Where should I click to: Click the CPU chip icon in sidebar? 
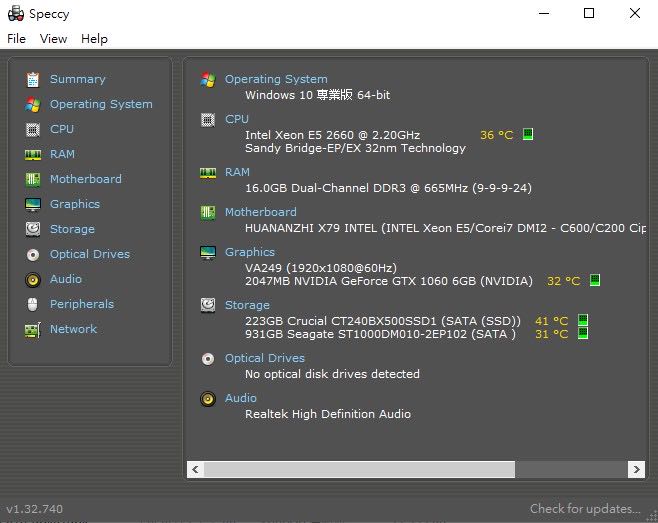(33, 129)
